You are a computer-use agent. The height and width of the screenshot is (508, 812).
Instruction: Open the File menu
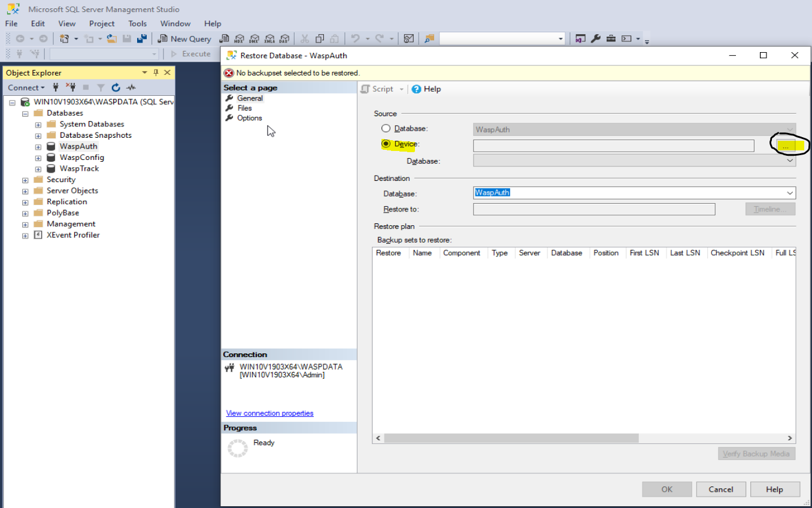(11, 23)
